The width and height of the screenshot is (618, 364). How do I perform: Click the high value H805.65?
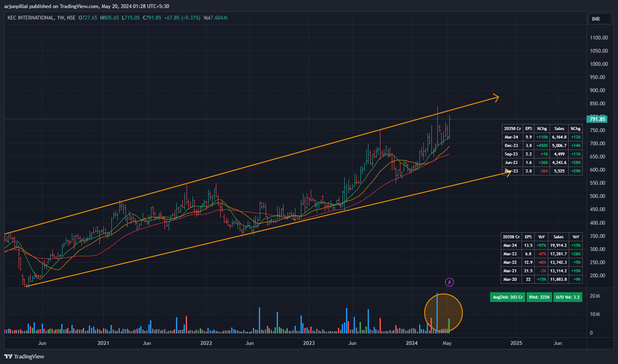click(110, 18)
